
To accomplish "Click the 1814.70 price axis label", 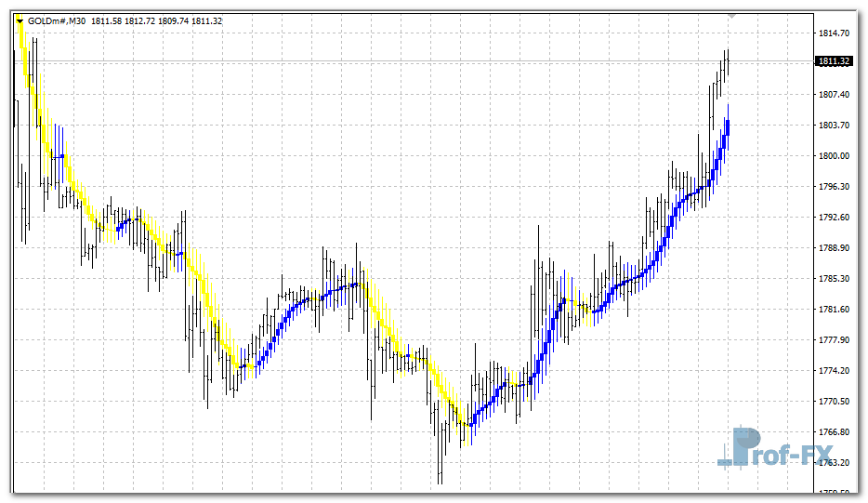I will click(833, 33).
